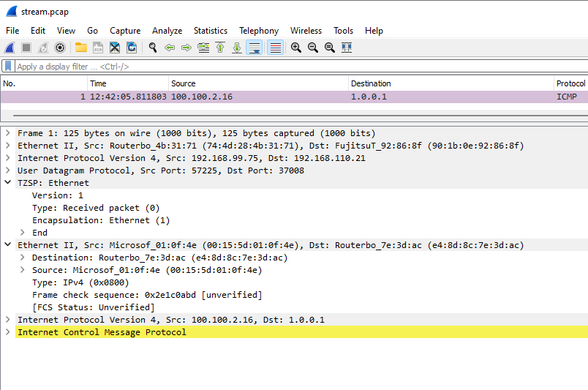588x390 pixels.
Task: Open the File menu
Action: pyautogui.click(x=12, y=31)
